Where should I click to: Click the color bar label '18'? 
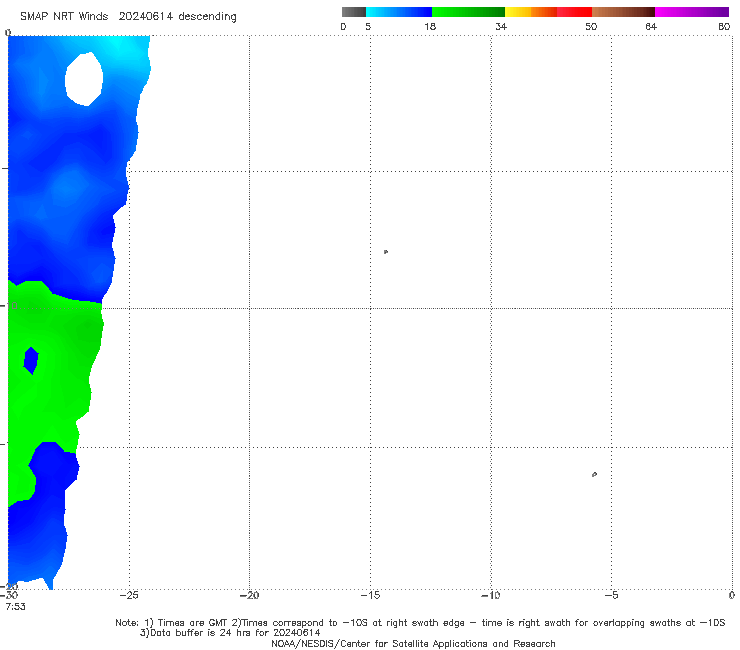(x=430, y=26)
